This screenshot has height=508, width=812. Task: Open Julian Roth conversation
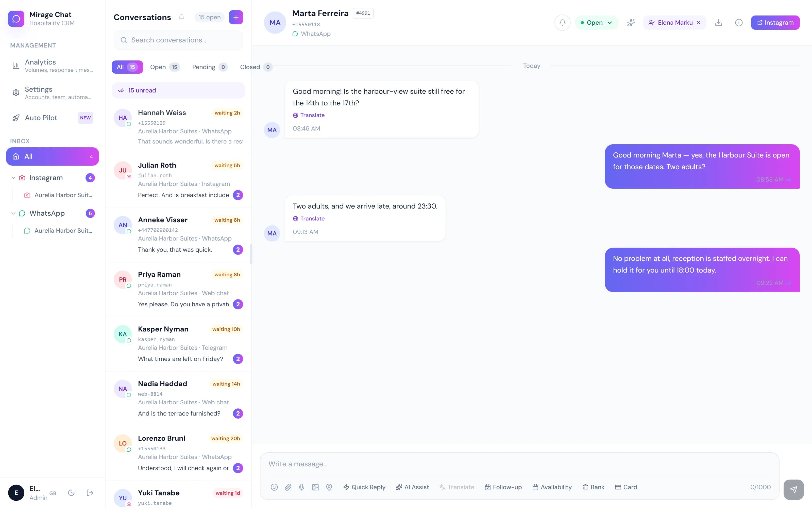(178, 180)
